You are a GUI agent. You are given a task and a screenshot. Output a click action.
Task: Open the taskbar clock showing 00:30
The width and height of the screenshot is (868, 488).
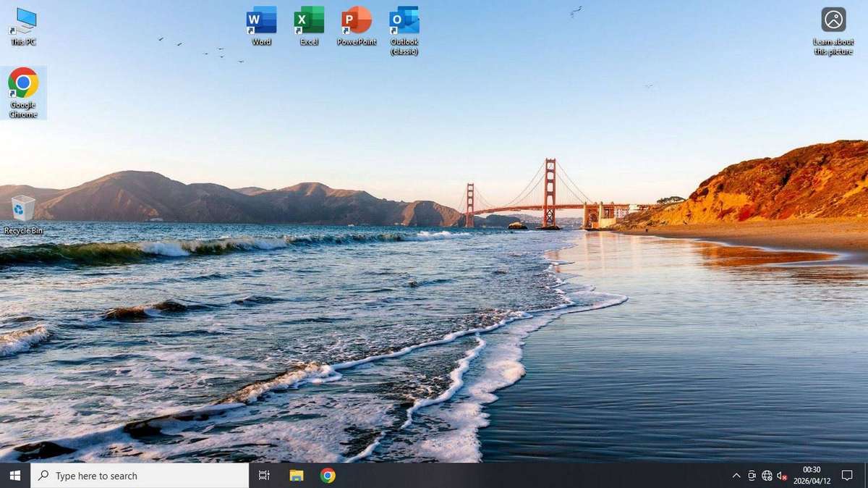[811, 476]
